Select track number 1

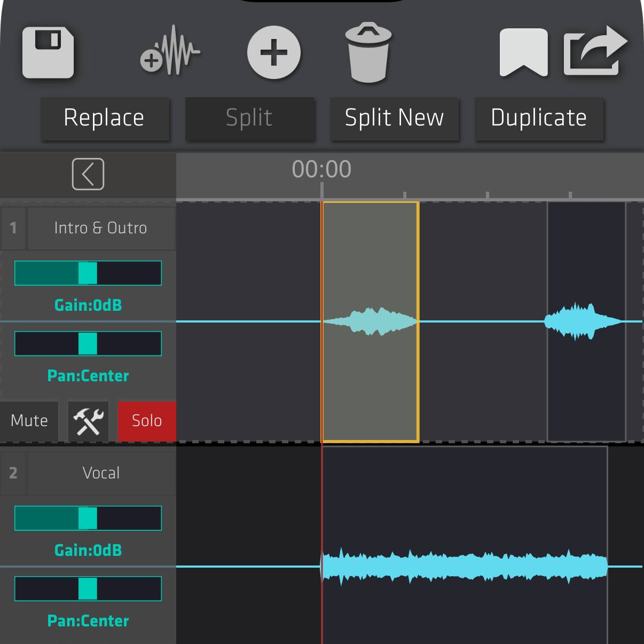click(x=13, y=228)
